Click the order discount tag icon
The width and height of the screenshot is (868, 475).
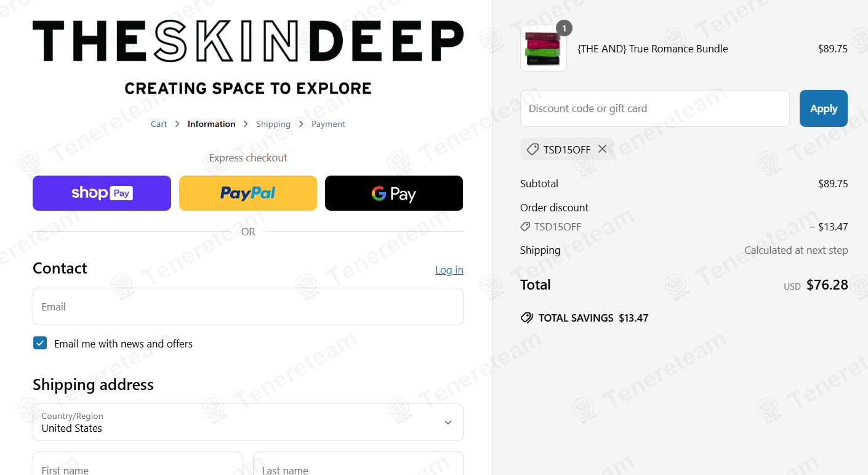click(x=525, y=227)
